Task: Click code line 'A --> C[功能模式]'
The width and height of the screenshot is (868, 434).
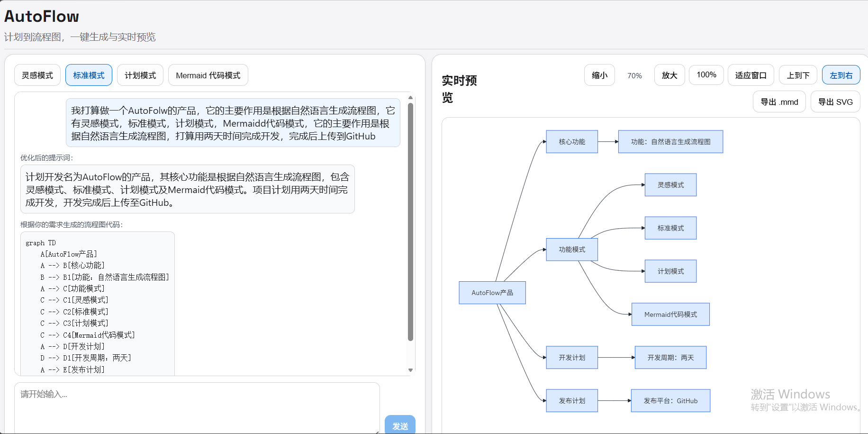Action: pyautogui.click(x=72, y=288)
